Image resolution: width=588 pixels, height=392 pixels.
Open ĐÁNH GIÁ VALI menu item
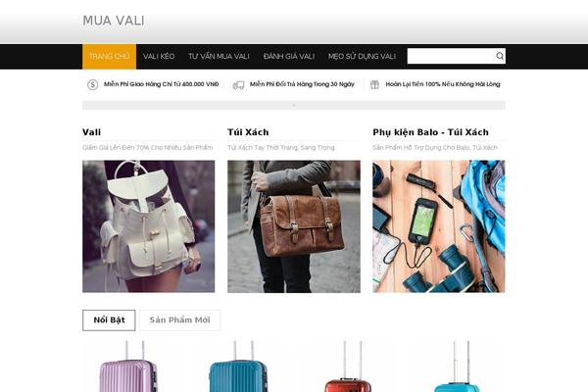pyautogui.click(x=289, y=56)
